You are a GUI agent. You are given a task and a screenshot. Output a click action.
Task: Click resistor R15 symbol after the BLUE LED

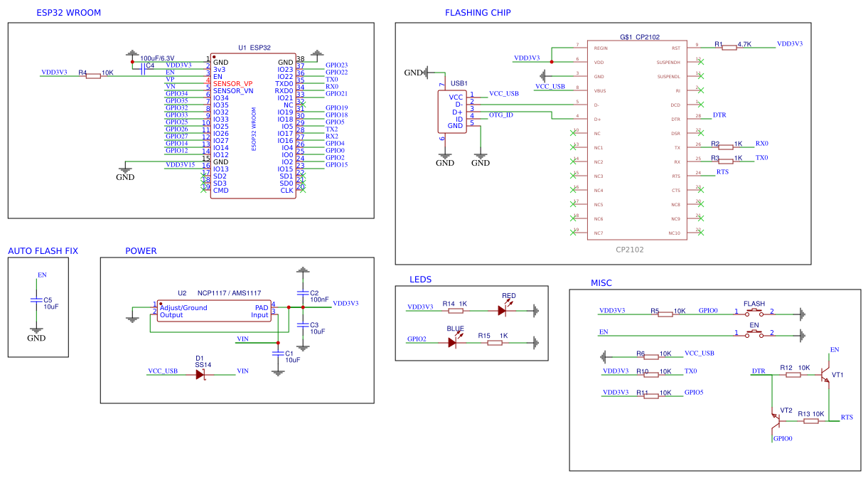coord(494,342)
